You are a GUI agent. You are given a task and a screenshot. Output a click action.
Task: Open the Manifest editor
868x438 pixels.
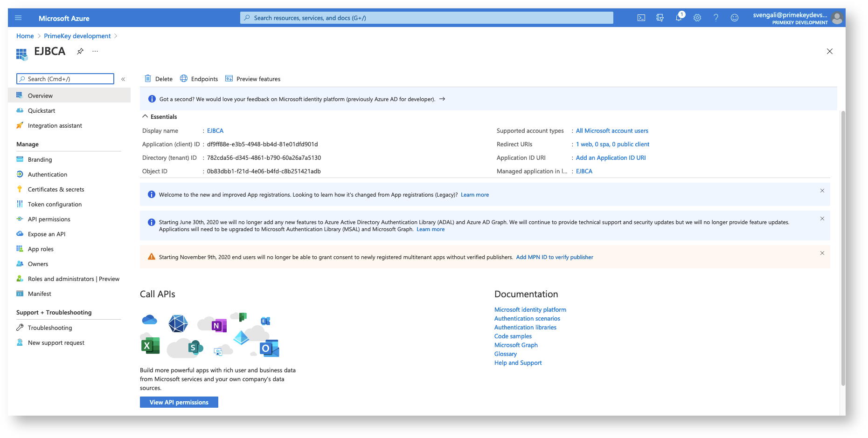[x=40, y=294]
